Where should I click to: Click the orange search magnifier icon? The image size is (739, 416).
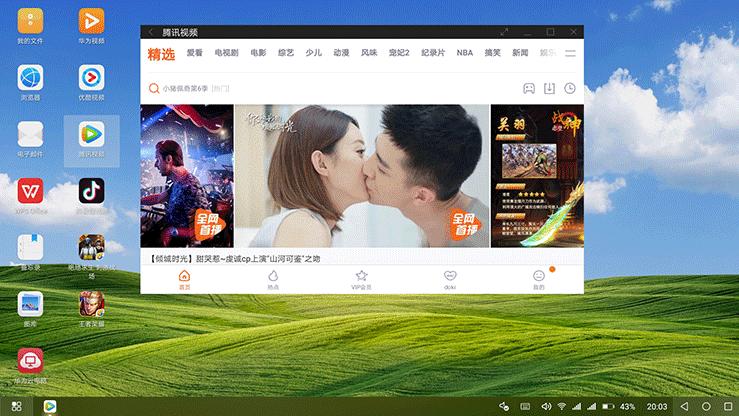(x=154, y=89)
